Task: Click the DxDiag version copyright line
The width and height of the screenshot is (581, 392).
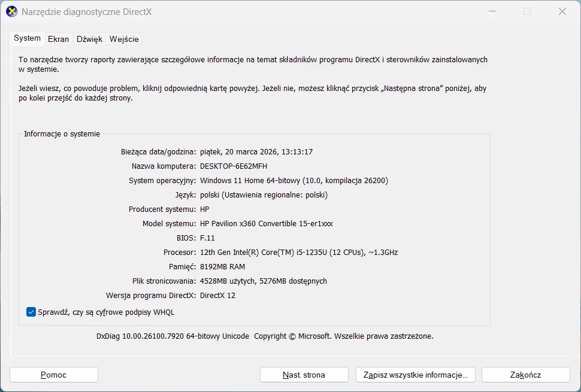Action: [265, 336]
